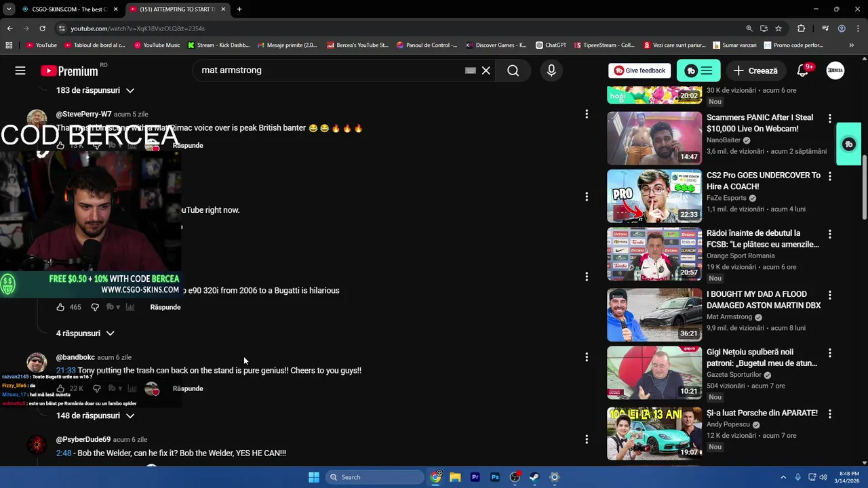Image resolution: width=868 pixels, height=488 pixels.
Task: Show more bookmarks with the chevron
Action: 852,45
